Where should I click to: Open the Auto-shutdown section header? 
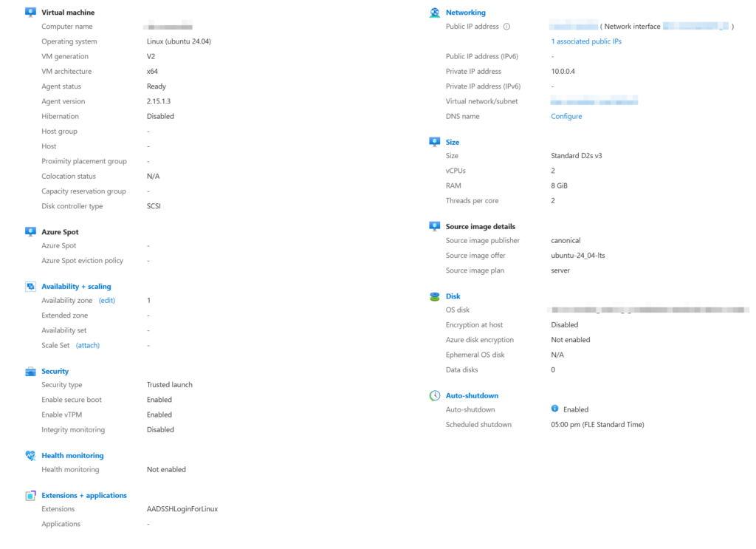pyautogui.click(x=472, y=395)
